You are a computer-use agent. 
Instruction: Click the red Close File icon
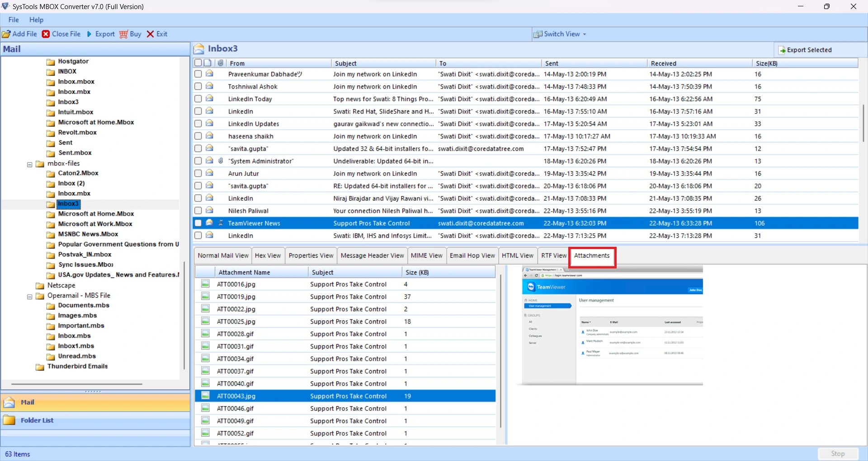tap(46, 34)
